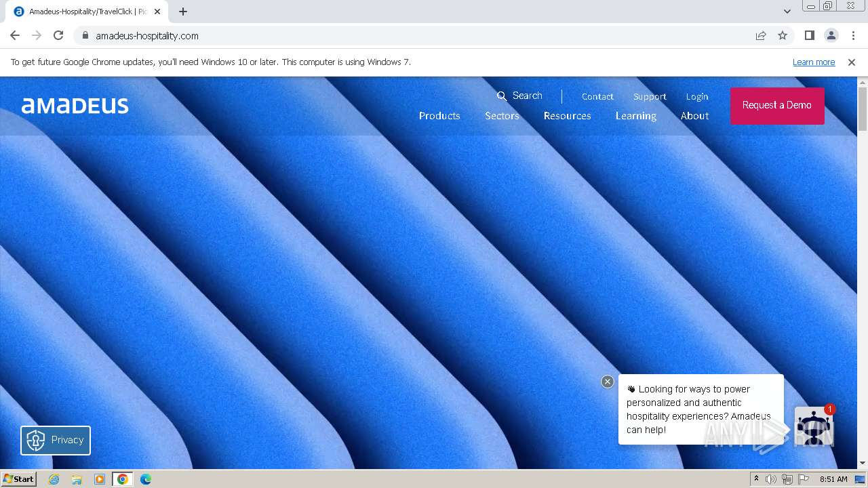Toggle the browser side panel icon
Screen dimensions: 868x488
tap(809, 35)
